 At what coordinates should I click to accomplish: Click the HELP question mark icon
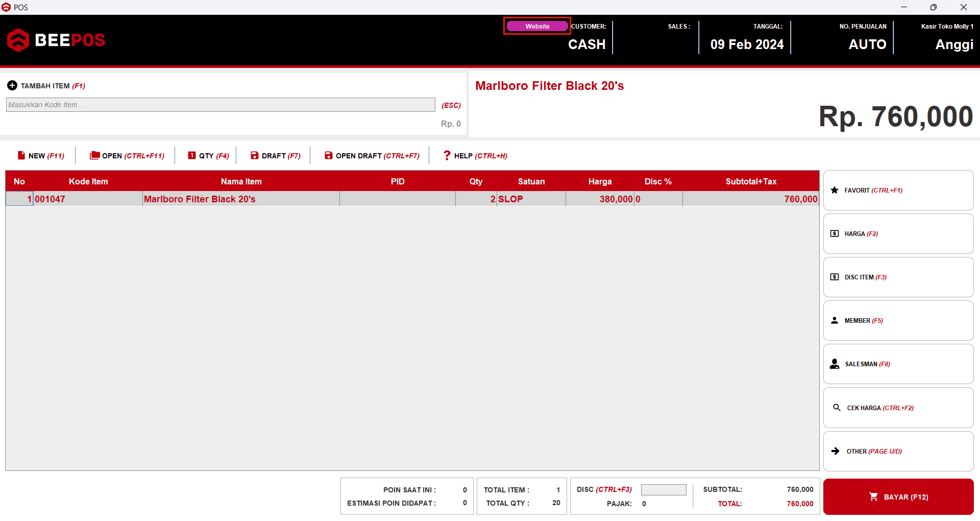(x=447, y=155)
